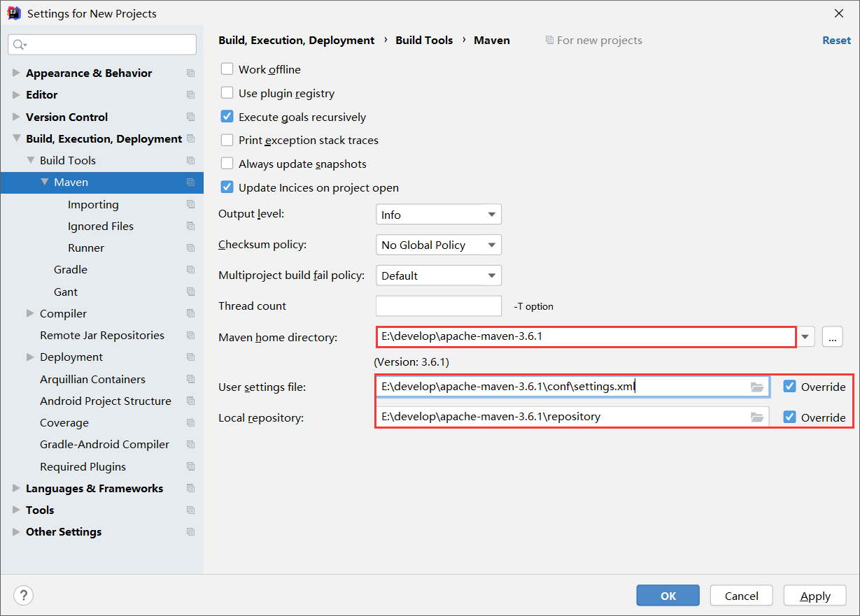
Task: Expand the Compiler node
Action: click(x=30, y=313)
